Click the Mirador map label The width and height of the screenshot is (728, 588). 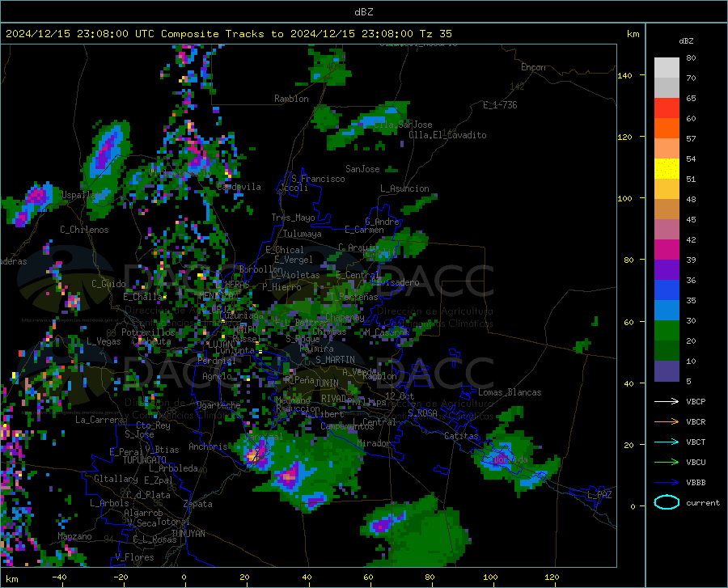(x=374, y=443)
